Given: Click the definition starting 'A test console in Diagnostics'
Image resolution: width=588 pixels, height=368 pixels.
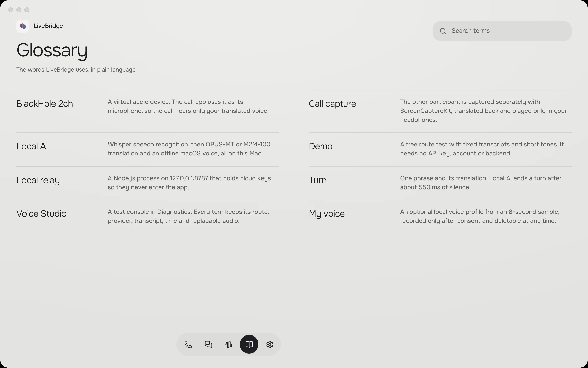Looking at the screenshot, I should pyautogui.click(x=188, y=216).
